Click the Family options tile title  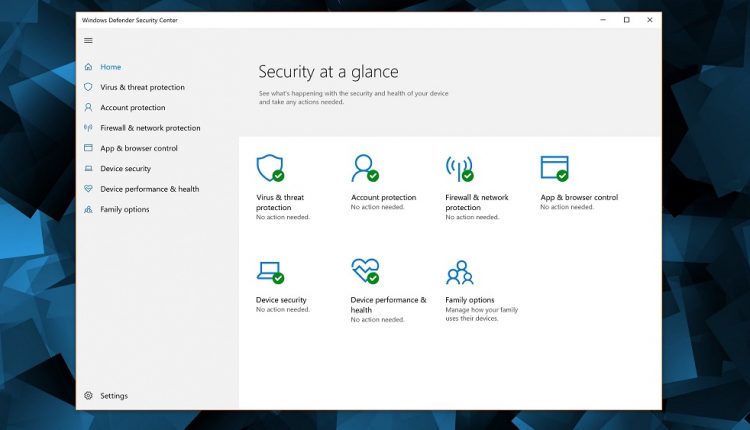tap(470, 300)
